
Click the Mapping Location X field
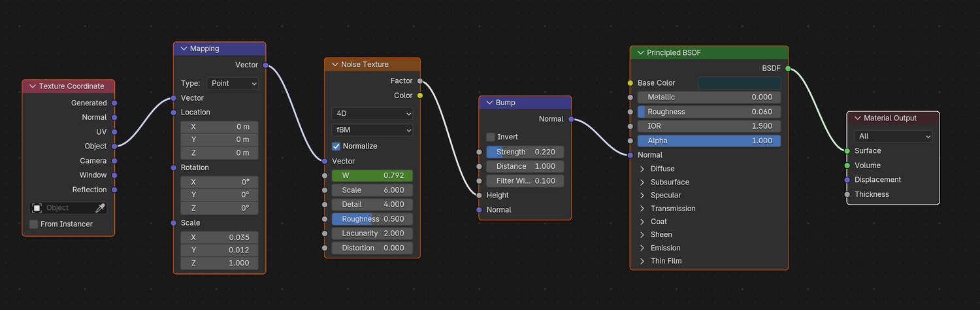pos(220,127)
